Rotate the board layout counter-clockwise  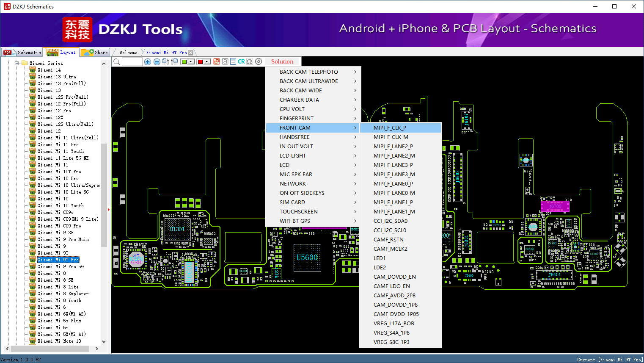174,62
